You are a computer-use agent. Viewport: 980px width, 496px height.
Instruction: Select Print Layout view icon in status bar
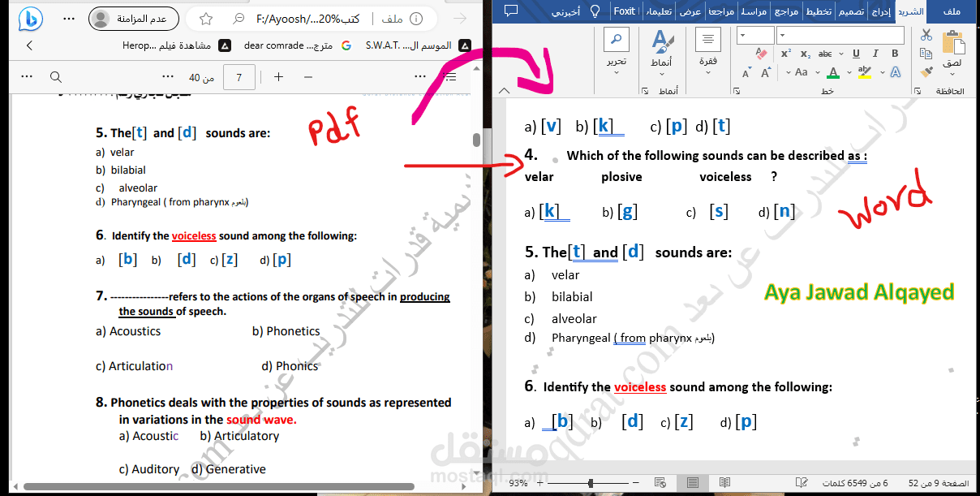[x=694, y=483]
